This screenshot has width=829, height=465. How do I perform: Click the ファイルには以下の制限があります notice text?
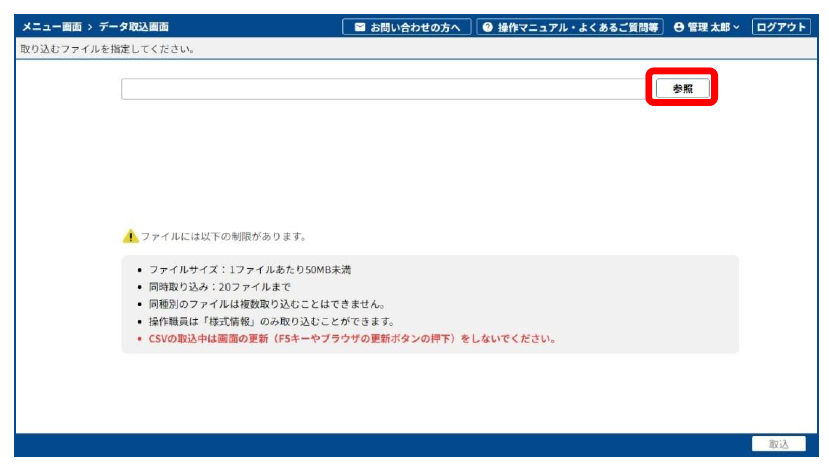[222, 237]
